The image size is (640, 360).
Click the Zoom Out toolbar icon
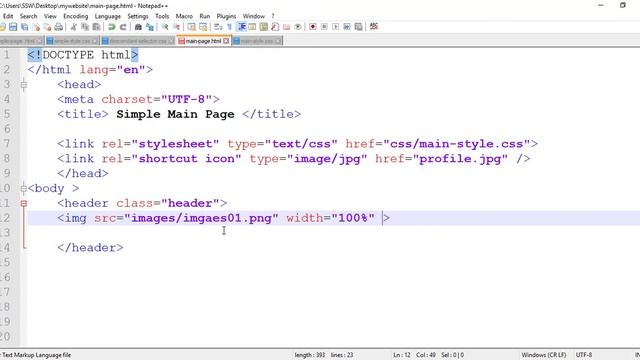click(x=176, y=27)
